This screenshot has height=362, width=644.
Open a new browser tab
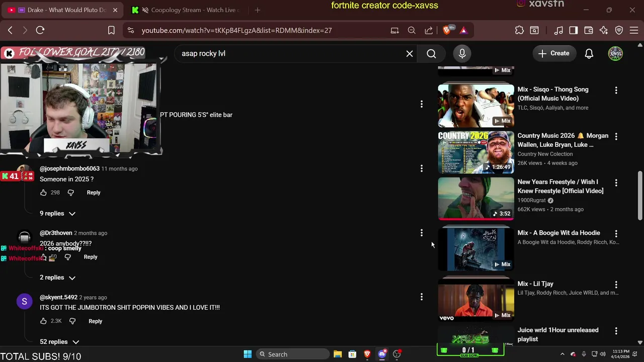tap(258, 10)
